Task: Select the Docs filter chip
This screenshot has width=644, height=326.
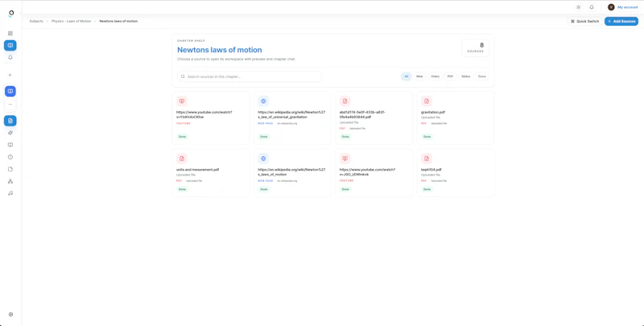Action: [482, 76]
